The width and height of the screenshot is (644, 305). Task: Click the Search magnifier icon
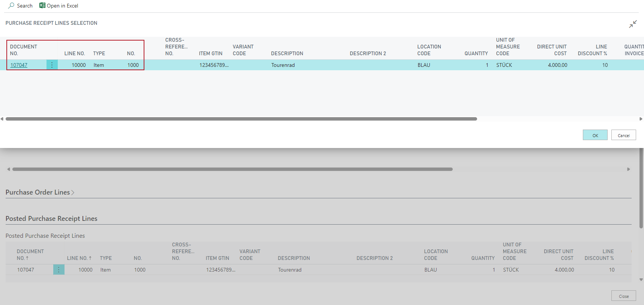tap(11, 6)
